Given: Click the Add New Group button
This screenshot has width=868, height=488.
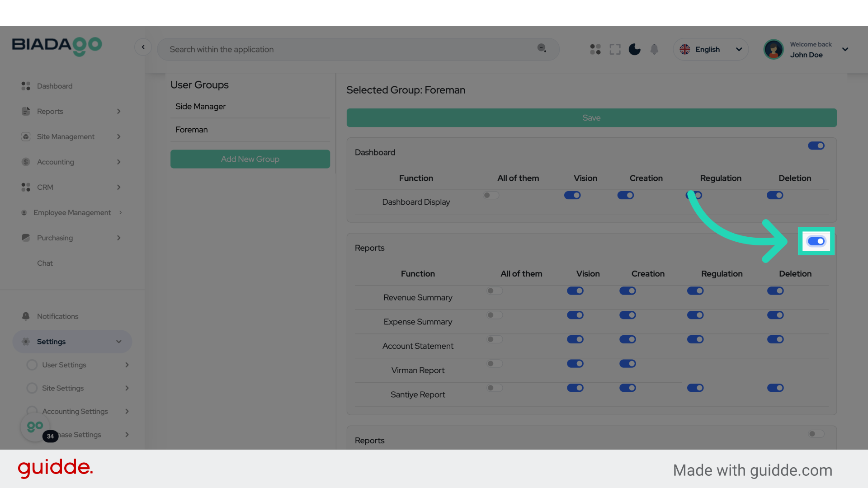Looking at the screenshot, I should (x=250, y=159).
